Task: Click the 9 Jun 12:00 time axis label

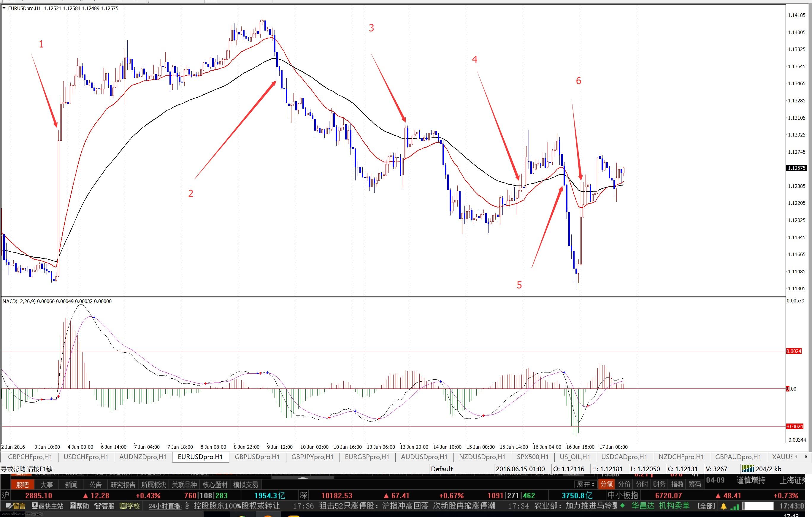Action: 280,447
